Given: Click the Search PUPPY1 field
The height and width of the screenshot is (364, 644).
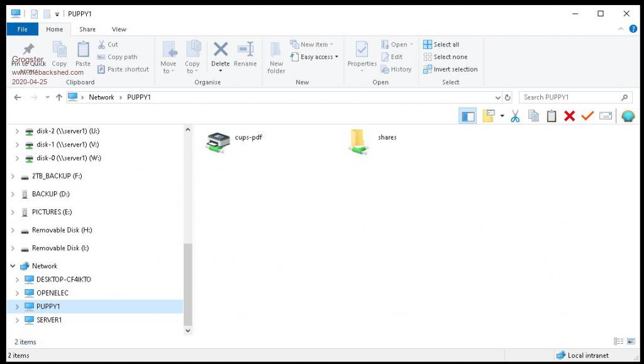Looking at the screenshot, I should click(575, 97).
